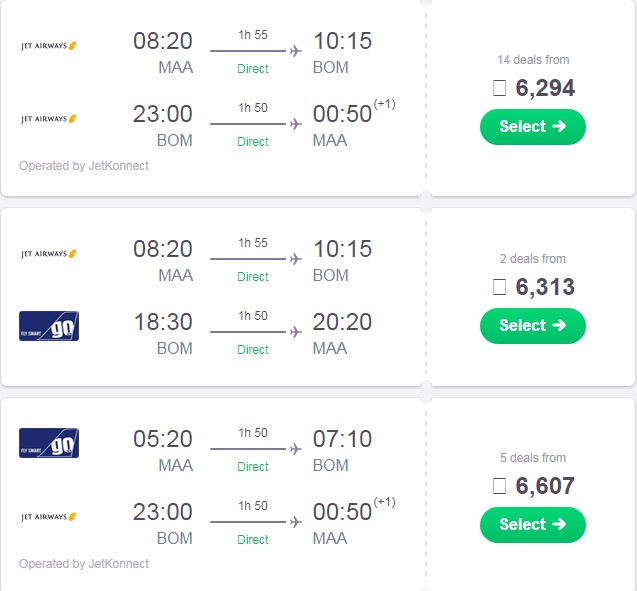637x591 pixels.
Task: Click the 00:50 (+1) arrival time in third card
Action: 354,511
